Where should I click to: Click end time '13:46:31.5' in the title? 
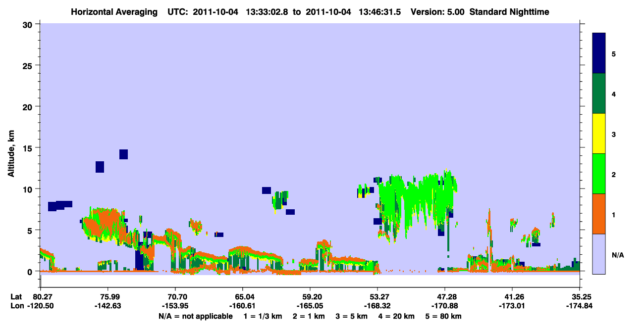pos(380,11)
